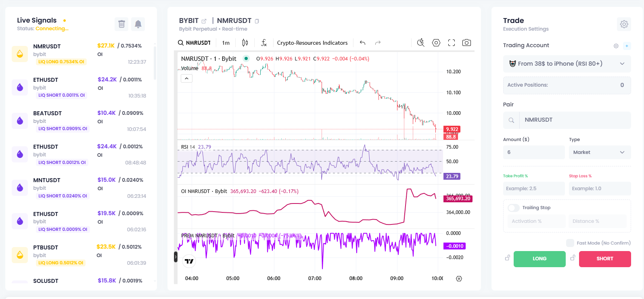This screenshot has width=644, height=299.
Task: Expand the chart's left side panel
Action: 176,257
